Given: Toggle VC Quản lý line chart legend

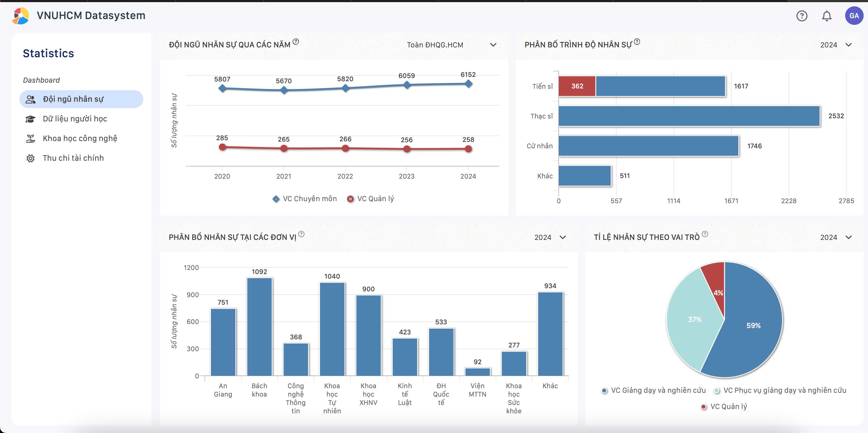Looking at the screenshot, I should tap(370, 199).
